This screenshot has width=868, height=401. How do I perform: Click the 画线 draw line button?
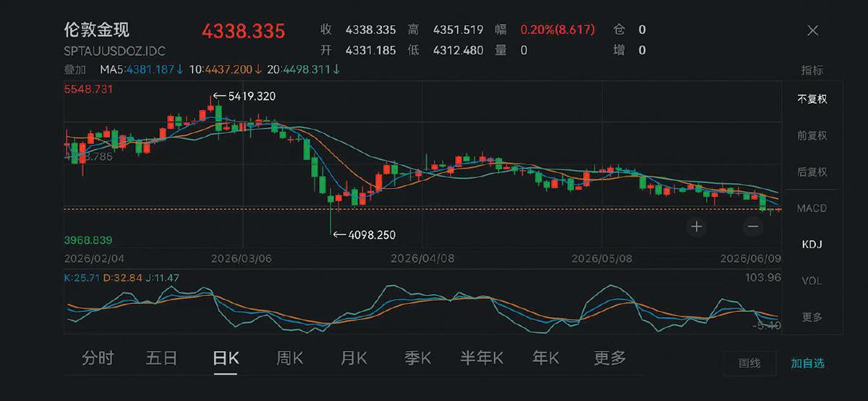749,363
